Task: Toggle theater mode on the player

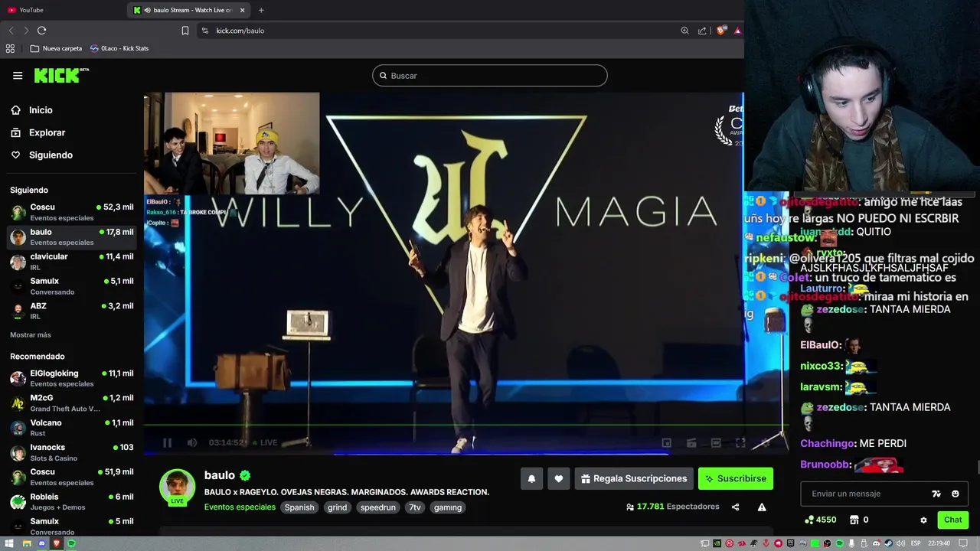Action: (716, 442)
